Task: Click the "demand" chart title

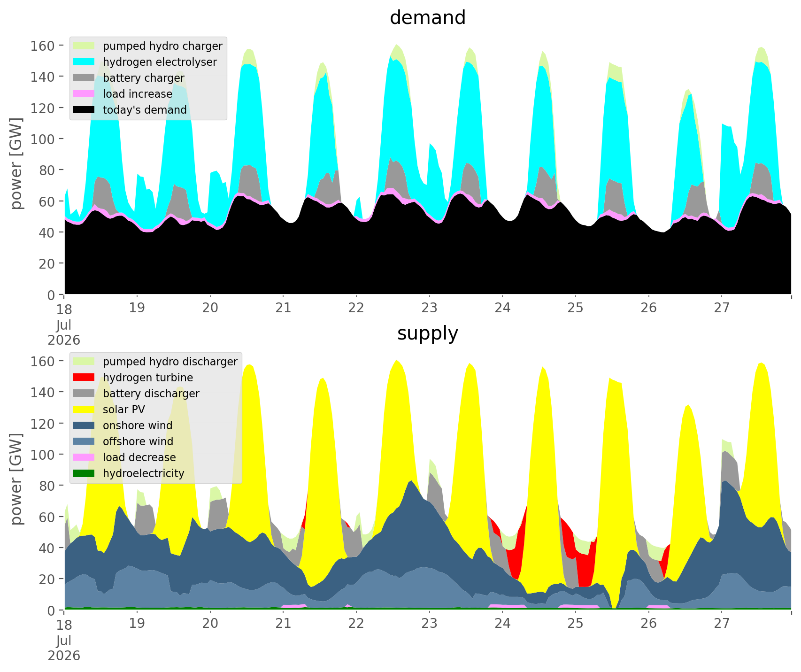Action: [x=428, y=18]
